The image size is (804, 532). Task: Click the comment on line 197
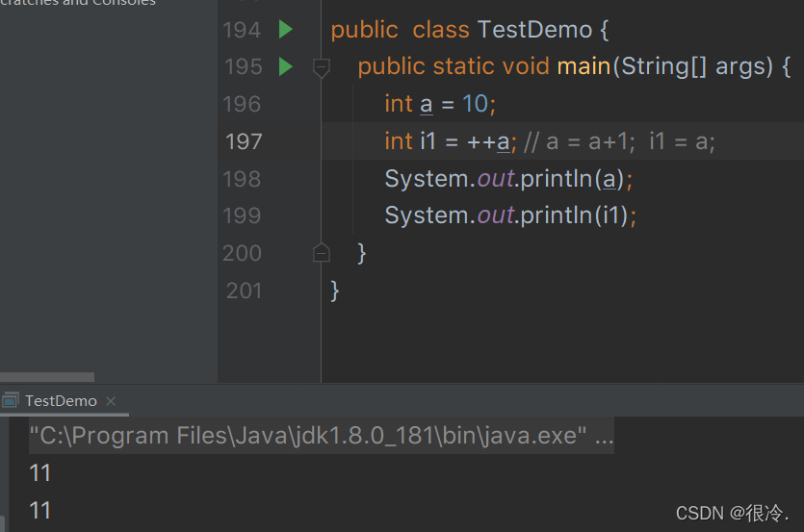619,142
